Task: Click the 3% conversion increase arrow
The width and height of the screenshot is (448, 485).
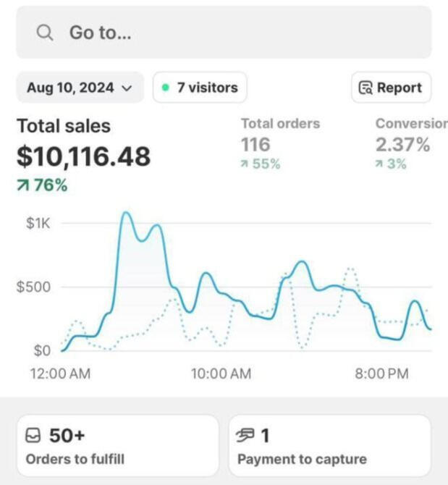Action: [380, 164]
